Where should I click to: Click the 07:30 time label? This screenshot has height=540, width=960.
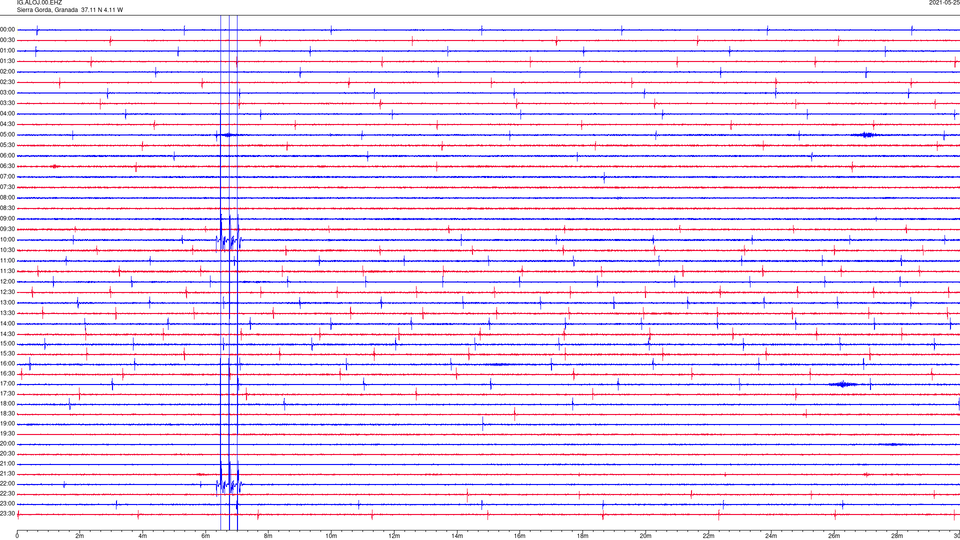[x=8, y=187]
